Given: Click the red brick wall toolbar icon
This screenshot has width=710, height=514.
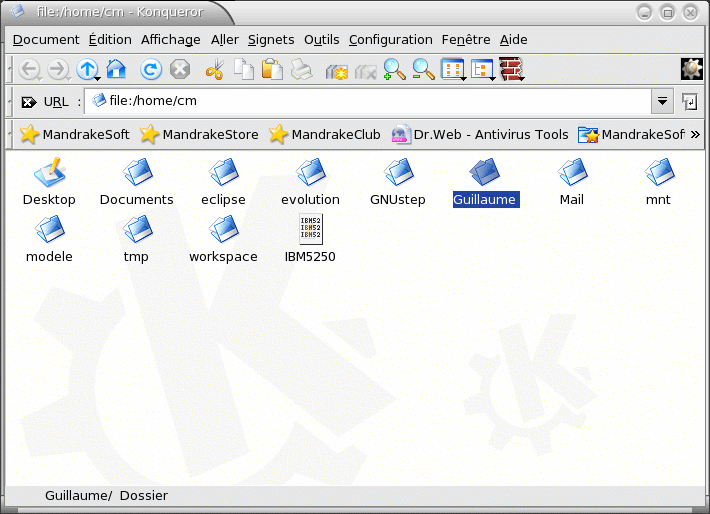Looking at the screenshot, I should pos(511,69).
